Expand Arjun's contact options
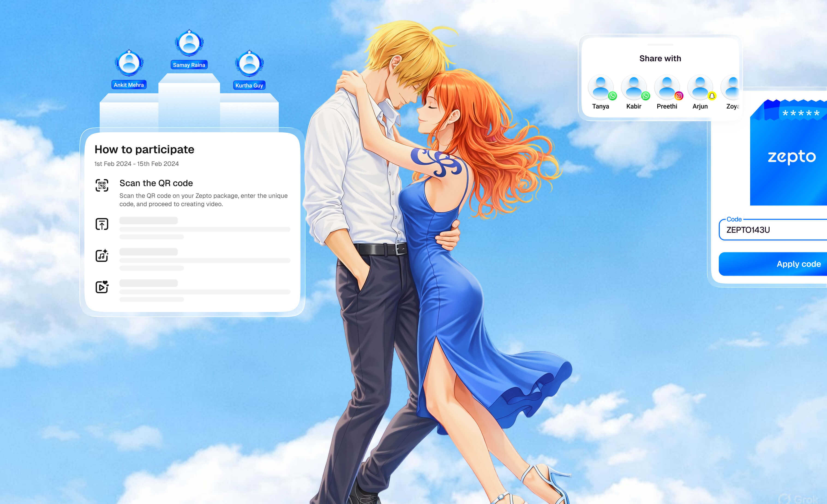827x504 pixels. [700, 87]
